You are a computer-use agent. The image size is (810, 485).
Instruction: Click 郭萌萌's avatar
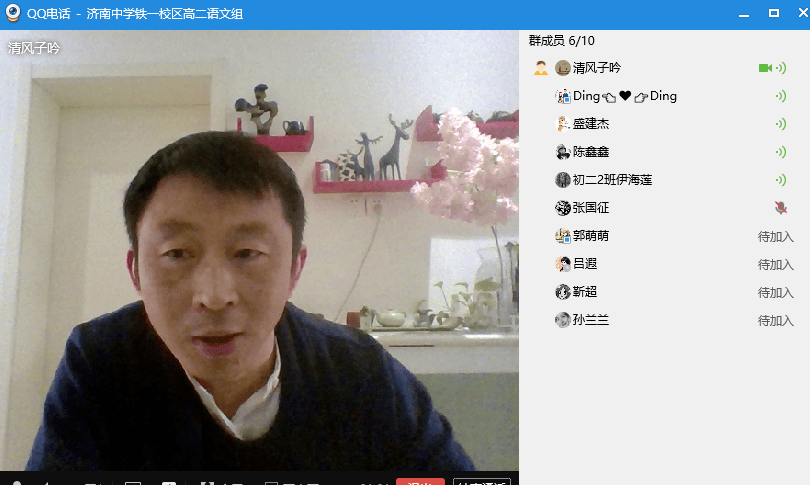click(x=563, y=236)
